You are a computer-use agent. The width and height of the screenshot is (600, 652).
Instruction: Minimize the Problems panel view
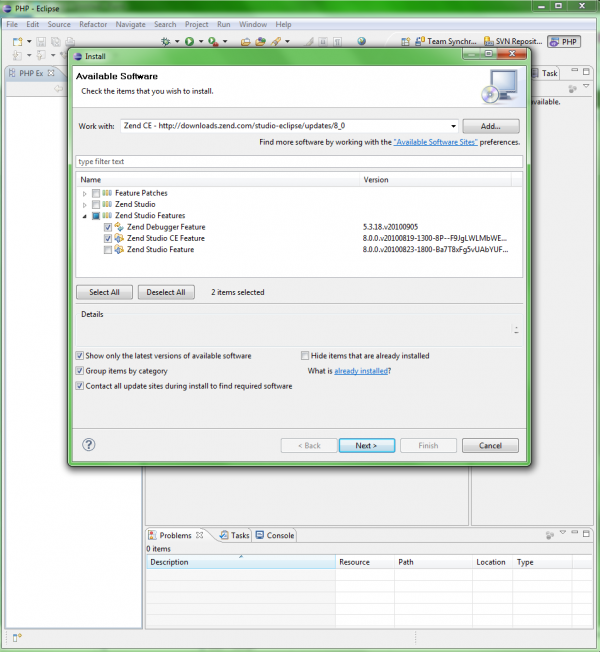tap(575, 532)
